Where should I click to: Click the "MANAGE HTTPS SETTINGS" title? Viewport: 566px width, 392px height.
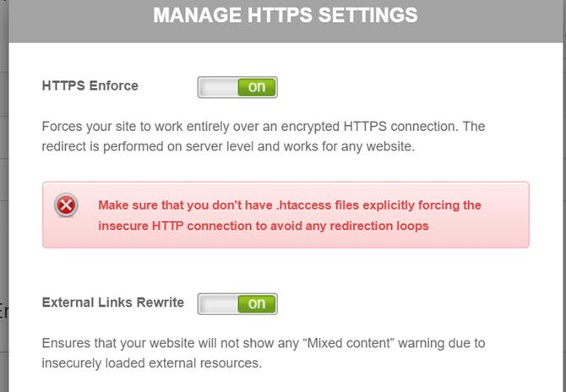click(x=286, y=15)
